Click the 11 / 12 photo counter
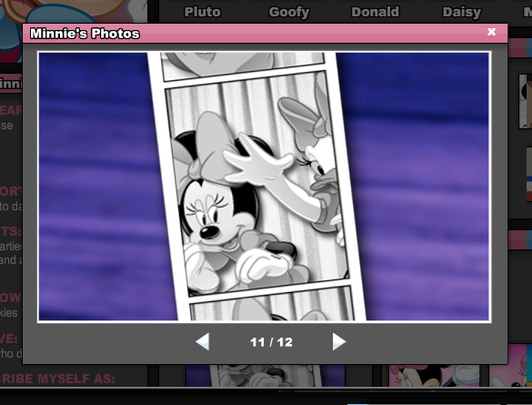 pos(271,342)
